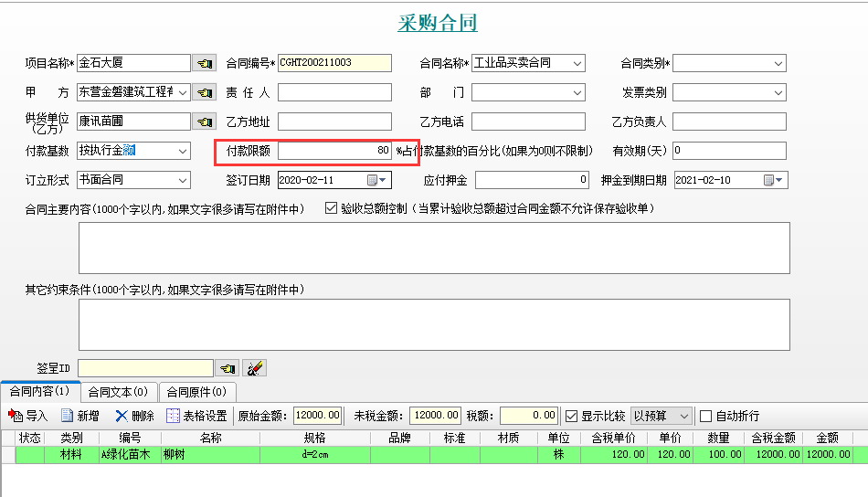Open the 签订日期 date picker
Image resolution: width=868 pixels, height=497 pixels.
click(372, 180)
